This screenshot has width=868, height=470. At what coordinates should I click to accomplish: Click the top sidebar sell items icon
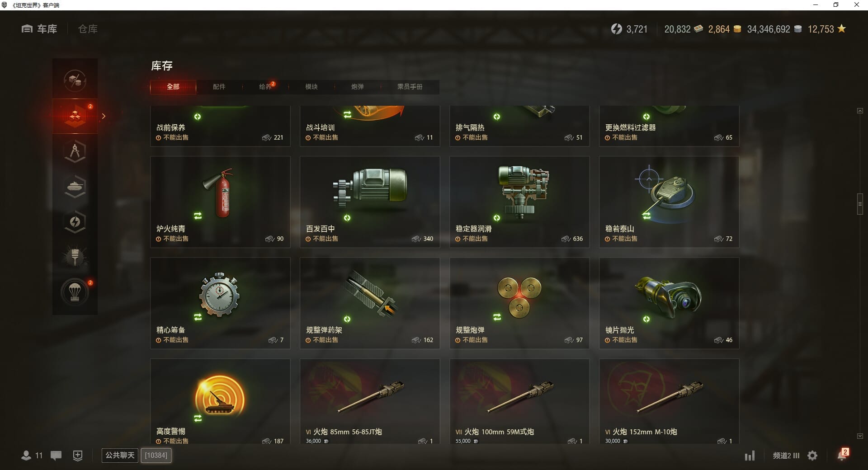(75, 80)
